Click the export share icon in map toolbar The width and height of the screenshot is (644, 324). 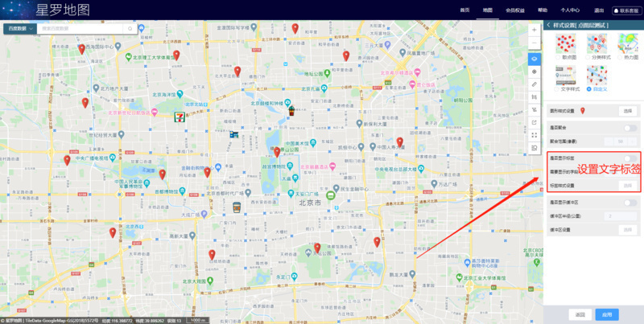click(x=535, y=122)
